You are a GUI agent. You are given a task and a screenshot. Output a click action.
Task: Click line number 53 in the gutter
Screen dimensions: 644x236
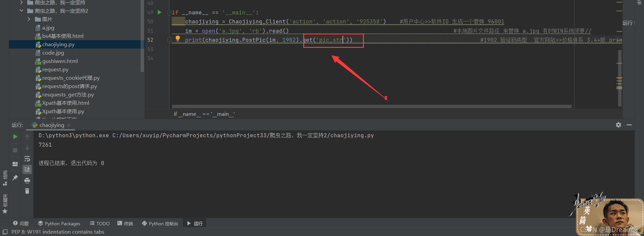coord(150,49)
